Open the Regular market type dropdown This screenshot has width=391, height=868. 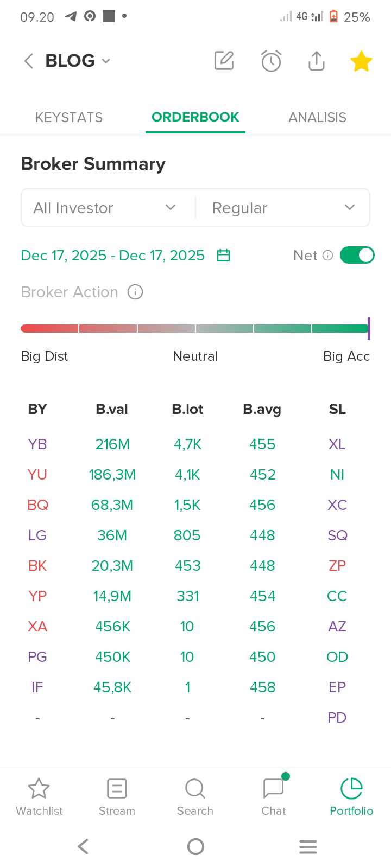pos(282,208)
